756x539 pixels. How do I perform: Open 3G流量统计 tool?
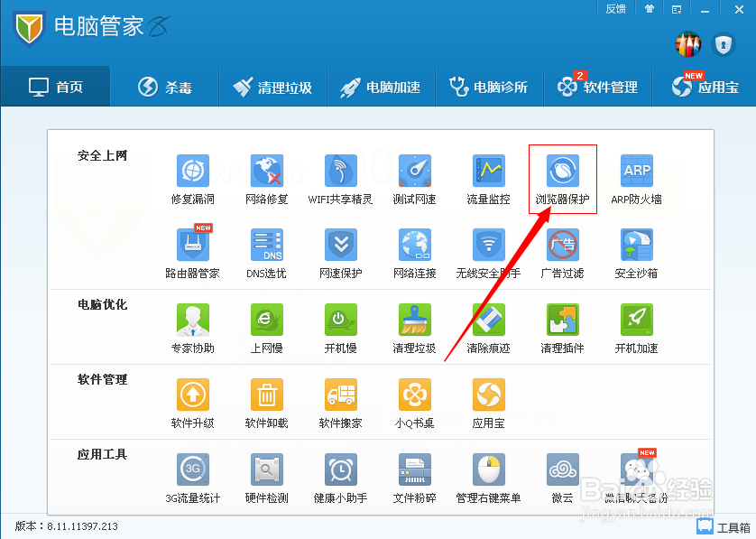pyautogui.click(x=193, y=469)
